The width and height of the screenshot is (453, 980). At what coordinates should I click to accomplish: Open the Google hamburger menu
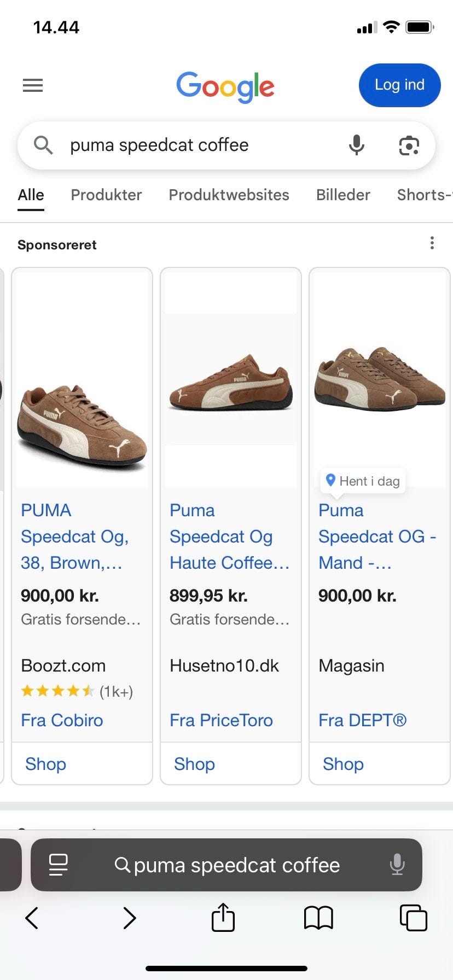(x=33, y=85)
